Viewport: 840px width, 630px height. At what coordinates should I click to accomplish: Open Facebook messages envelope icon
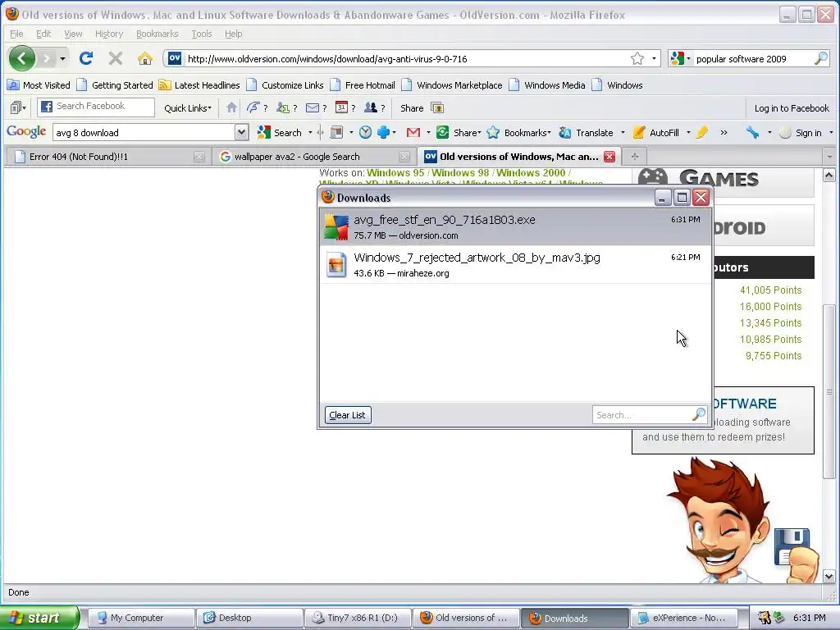click(x=312, y=107)
